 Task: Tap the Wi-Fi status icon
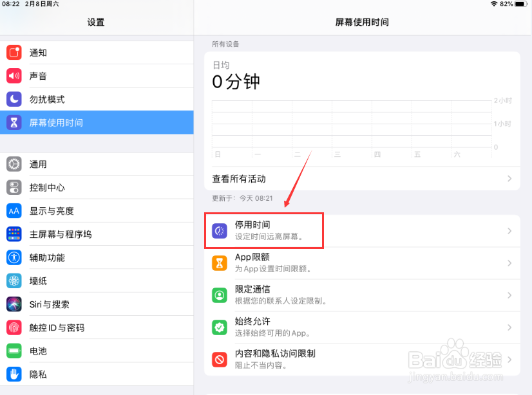(494, 4)
